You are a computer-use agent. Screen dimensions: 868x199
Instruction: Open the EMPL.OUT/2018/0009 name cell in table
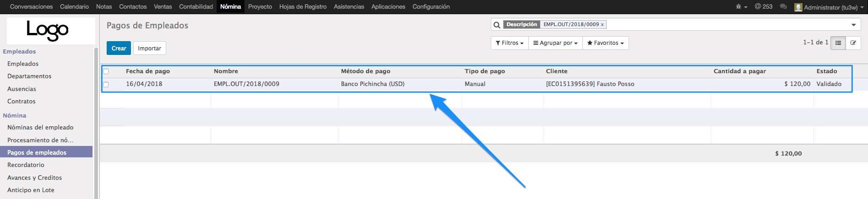pyautogui.click(x=246, y=84)
